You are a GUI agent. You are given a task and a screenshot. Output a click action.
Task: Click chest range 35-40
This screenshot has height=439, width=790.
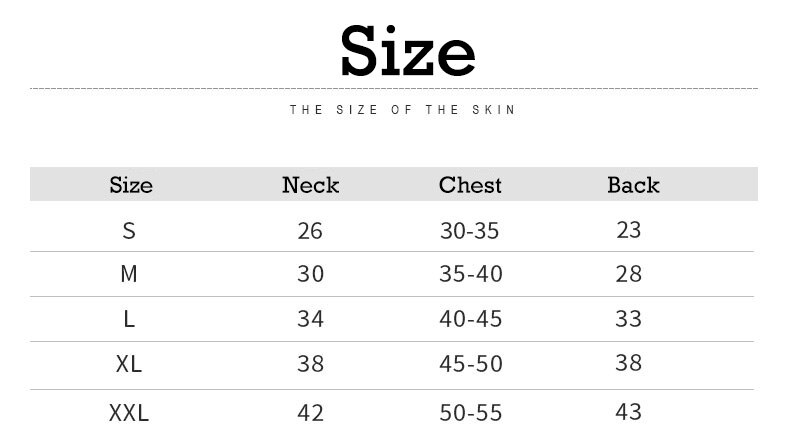(x=470, y=274)
